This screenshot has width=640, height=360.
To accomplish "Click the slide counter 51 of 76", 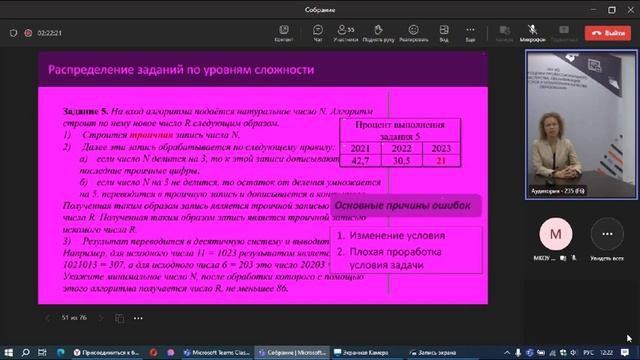I will click(74, 318).
